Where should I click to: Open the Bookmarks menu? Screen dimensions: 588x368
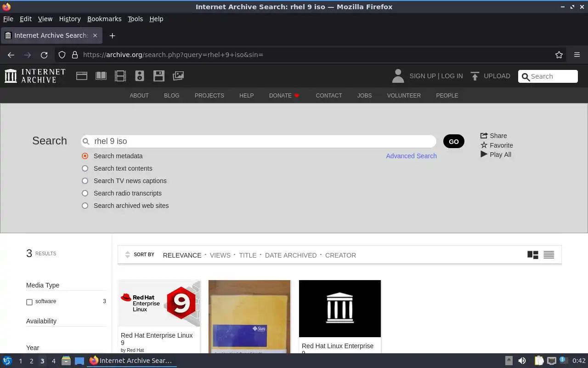pos(104,19)
